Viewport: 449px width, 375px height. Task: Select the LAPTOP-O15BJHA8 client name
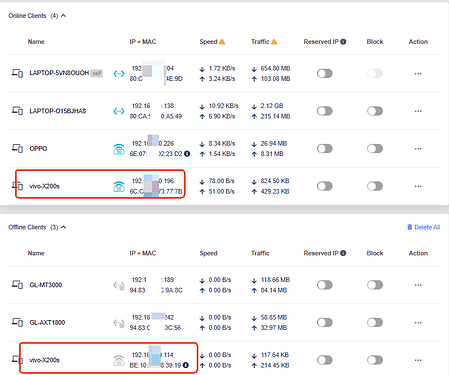click(58, 111)
